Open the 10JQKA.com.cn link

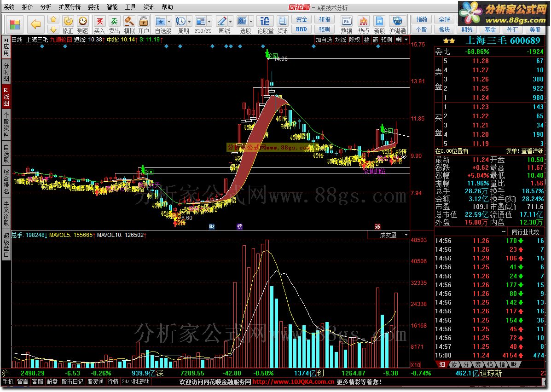pyautogui.click(x=293, y=382)
